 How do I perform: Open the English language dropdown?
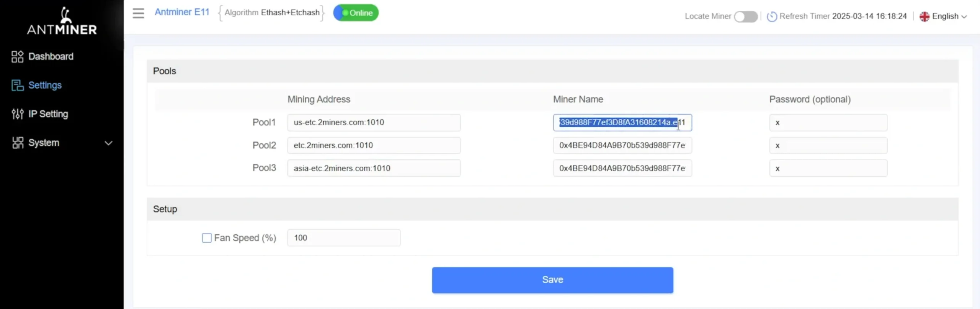949,16
